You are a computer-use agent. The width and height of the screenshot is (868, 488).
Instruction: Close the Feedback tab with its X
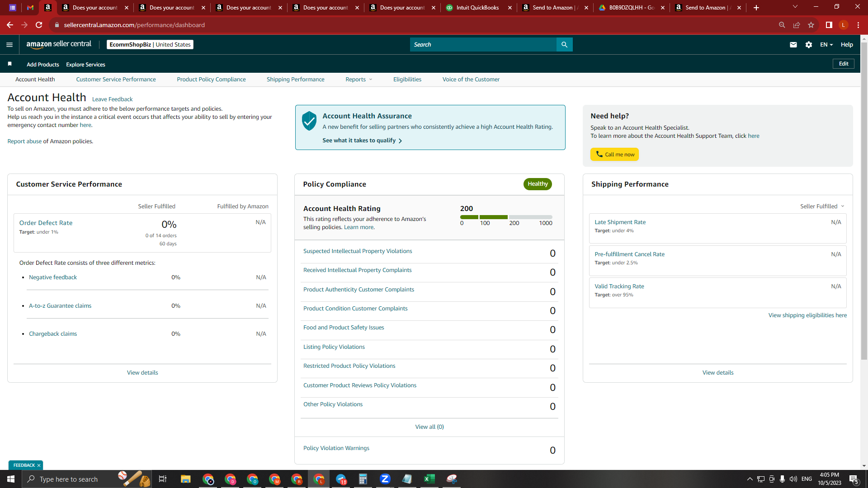pos(39,465)
